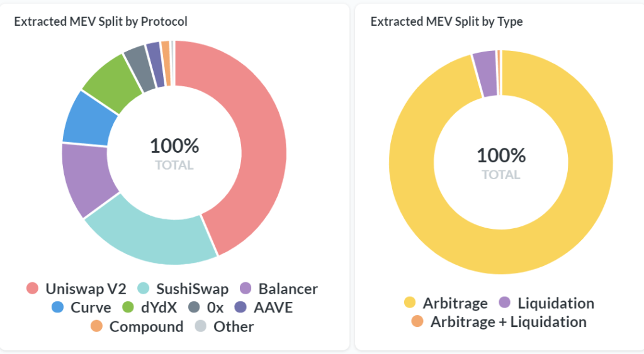Open the Extracted MEV Split by Protocol title

click(101, 21)
